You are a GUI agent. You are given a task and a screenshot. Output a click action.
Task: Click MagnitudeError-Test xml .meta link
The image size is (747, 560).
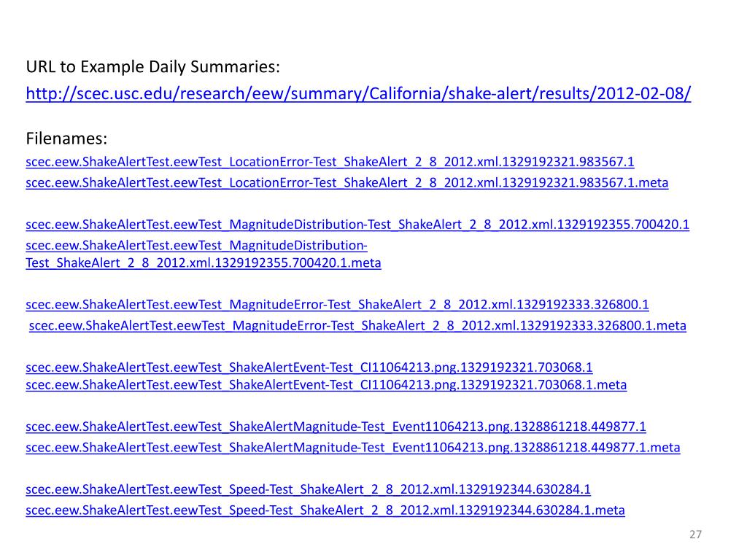click(357, 326)
